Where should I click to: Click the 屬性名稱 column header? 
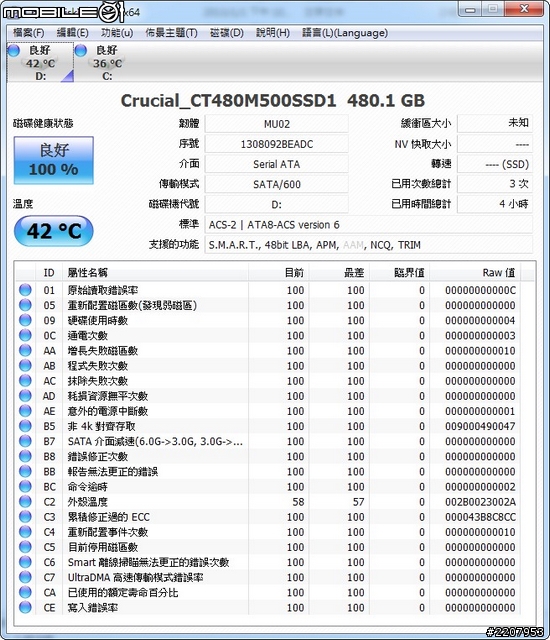(x=155, y=272)
